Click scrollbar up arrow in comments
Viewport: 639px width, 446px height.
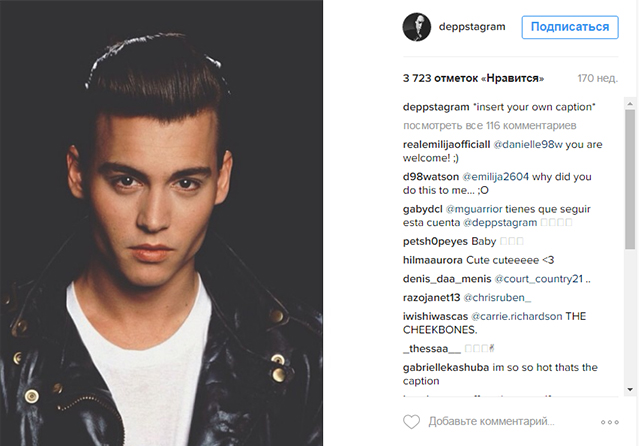click(x=630, y=104)
